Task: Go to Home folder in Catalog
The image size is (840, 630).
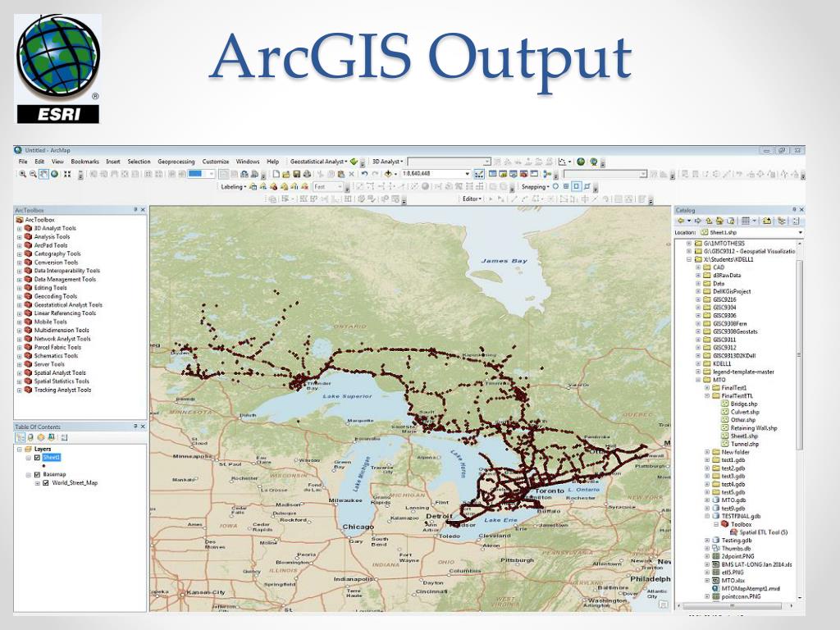Action: click(x=719, y=221)
